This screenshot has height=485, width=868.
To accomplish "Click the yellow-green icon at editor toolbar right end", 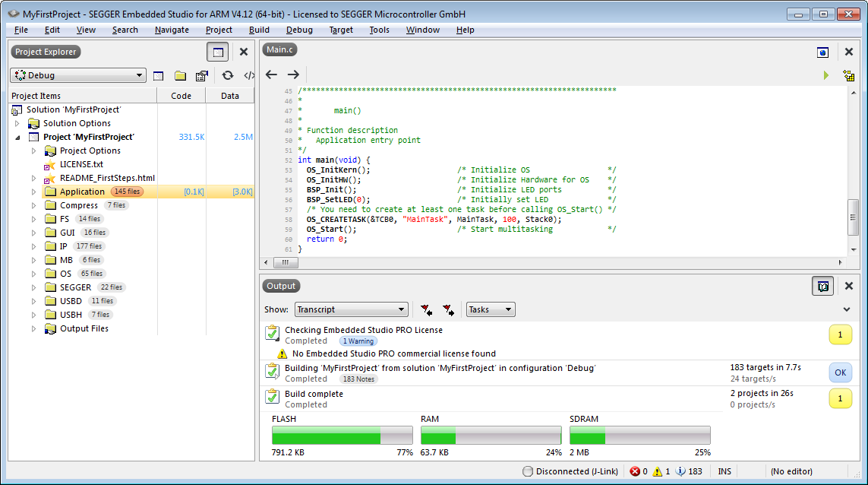I will pyautogui.click(x=848, y=74).
